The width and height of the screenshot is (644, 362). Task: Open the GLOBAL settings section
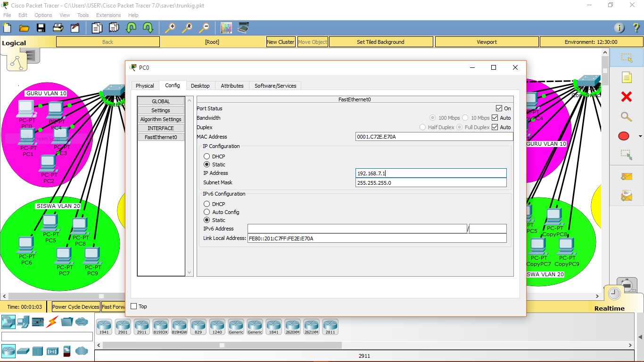(x=161, y=101)
